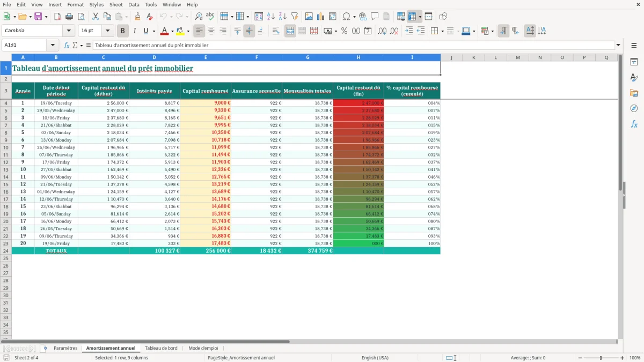Image resolution: width=644 pixels, height=362 pixels.
Task: Click the Insert Hyperlink icon
Action: (x=363, y=17)
